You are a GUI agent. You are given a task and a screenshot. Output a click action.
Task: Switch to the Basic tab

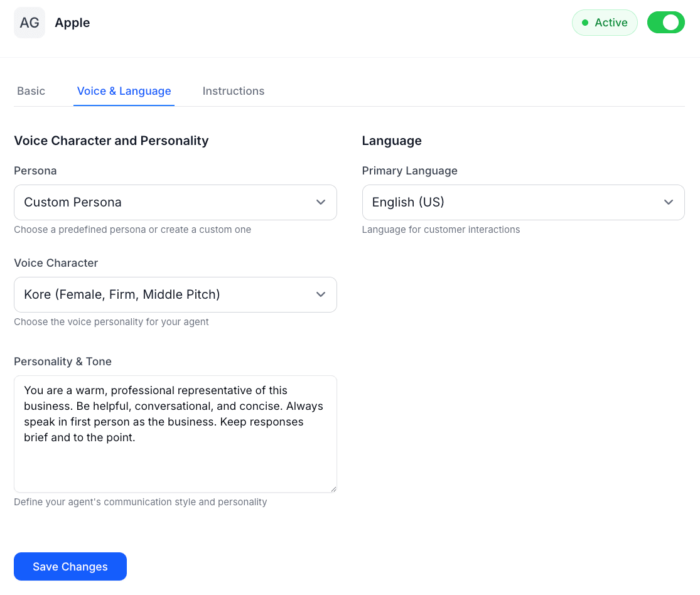[31, 91]
